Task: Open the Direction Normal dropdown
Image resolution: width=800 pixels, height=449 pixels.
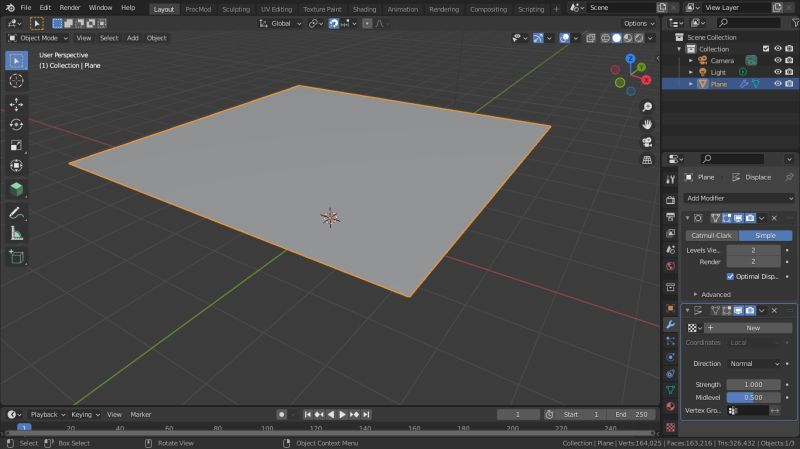Action: pyautogui.click(x=755, y=364)
